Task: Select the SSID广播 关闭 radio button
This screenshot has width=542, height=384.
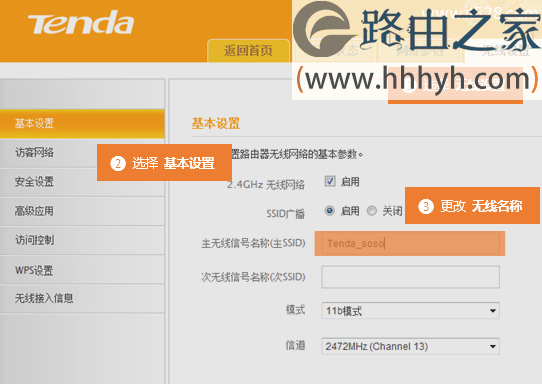Action: 372,210
